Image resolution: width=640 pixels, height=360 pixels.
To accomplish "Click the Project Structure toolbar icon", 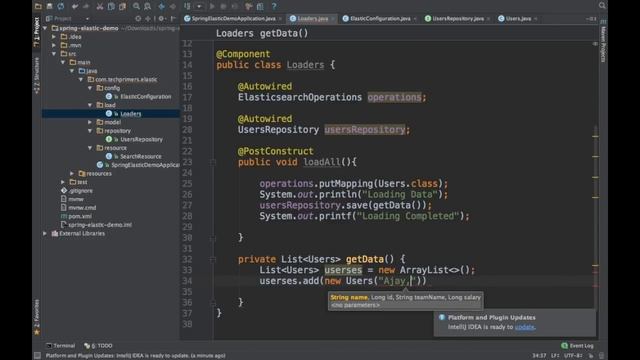I will click(x=260, y=6).
